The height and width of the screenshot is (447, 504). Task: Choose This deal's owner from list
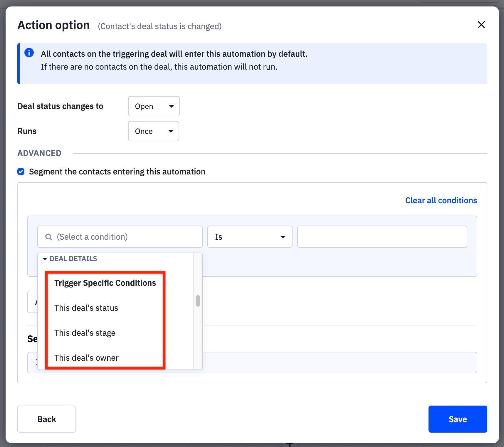[86, 358]
